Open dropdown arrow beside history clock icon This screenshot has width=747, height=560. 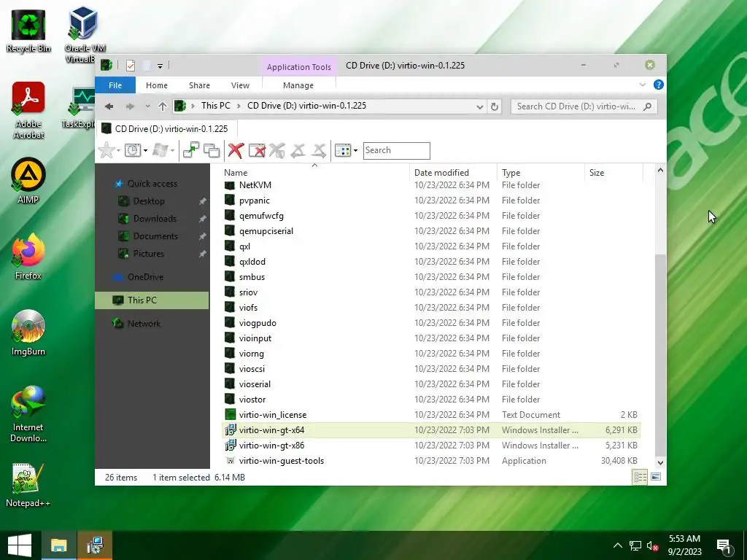click(145, 151)
